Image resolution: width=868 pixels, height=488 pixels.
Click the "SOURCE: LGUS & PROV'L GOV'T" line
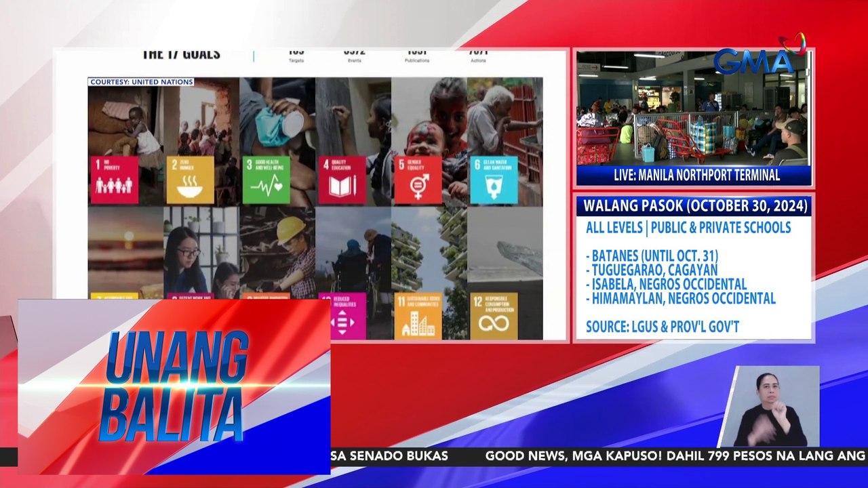663,327
